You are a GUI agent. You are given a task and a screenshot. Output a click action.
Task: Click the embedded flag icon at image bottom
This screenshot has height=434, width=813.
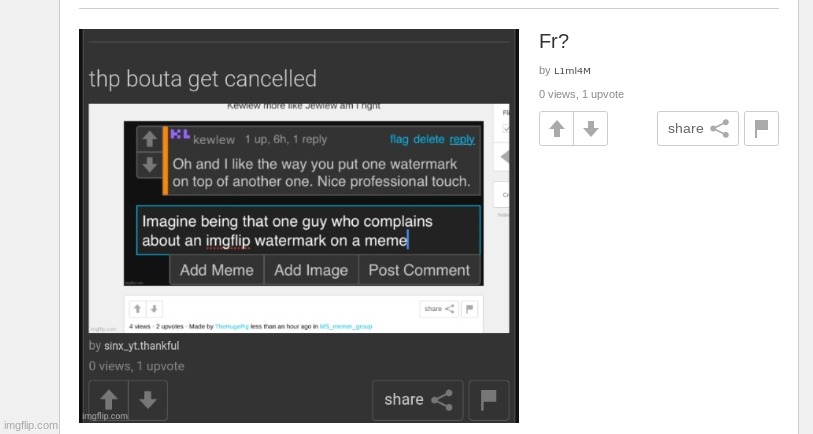488,400
